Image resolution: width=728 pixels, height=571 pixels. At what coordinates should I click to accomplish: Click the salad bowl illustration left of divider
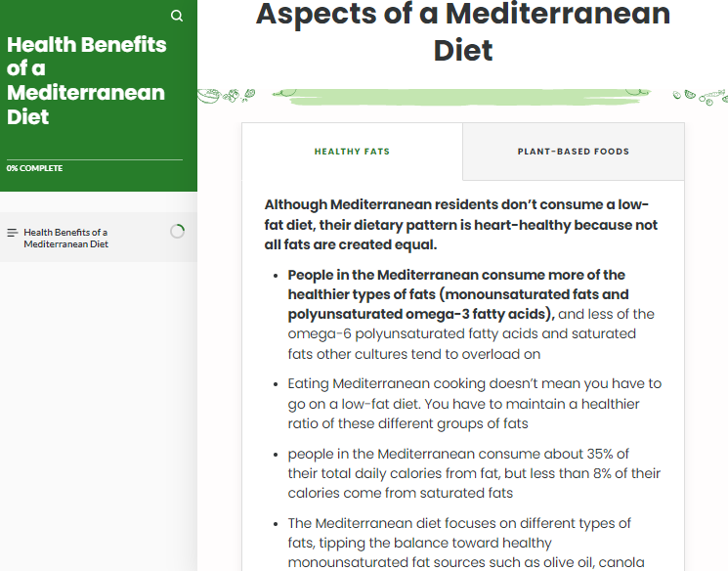(208, 96)
